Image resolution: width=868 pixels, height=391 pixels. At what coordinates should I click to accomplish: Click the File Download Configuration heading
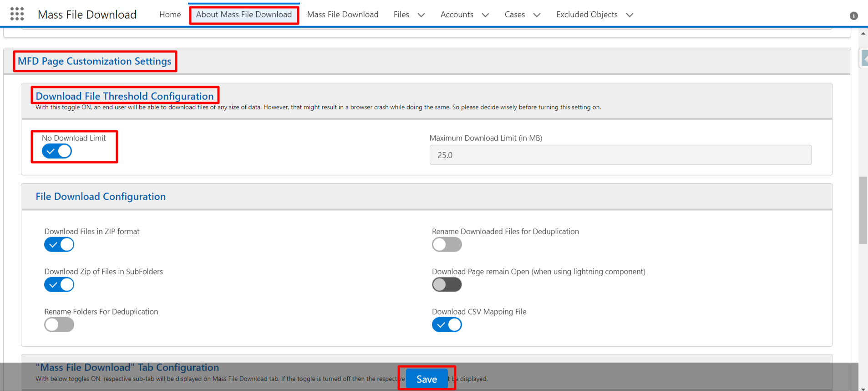coord(101,196)
